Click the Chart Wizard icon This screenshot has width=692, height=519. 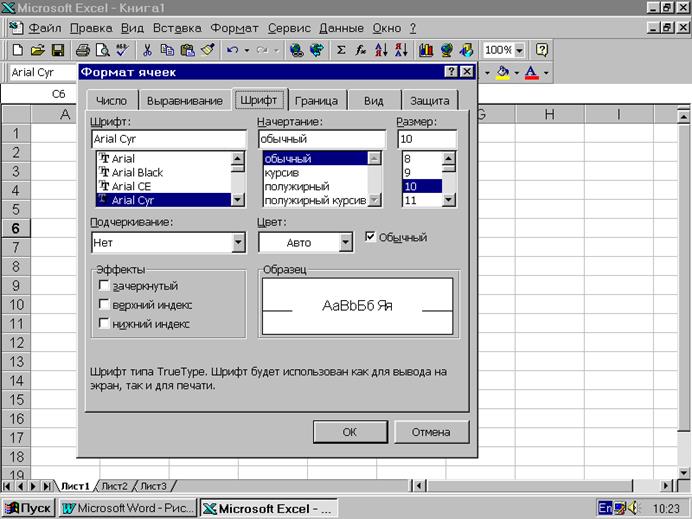point(426,50)
